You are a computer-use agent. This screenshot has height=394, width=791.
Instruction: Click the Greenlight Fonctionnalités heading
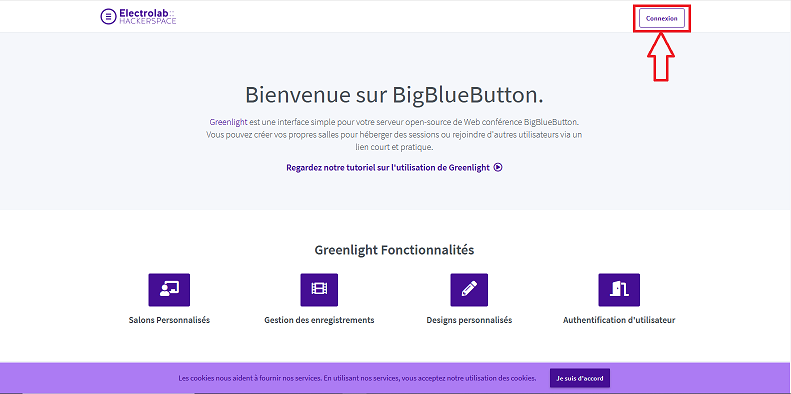coord(394,250)
